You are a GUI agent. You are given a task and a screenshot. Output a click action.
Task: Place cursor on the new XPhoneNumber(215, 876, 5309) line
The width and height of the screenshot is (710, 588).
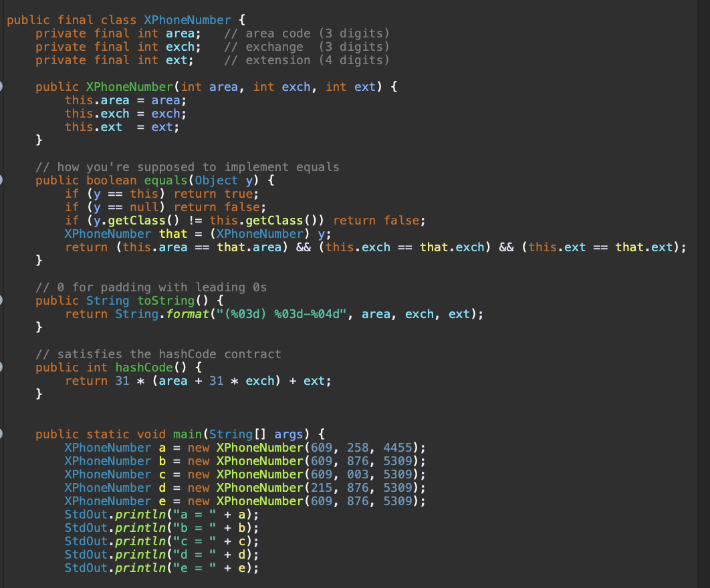click(267, 488)
